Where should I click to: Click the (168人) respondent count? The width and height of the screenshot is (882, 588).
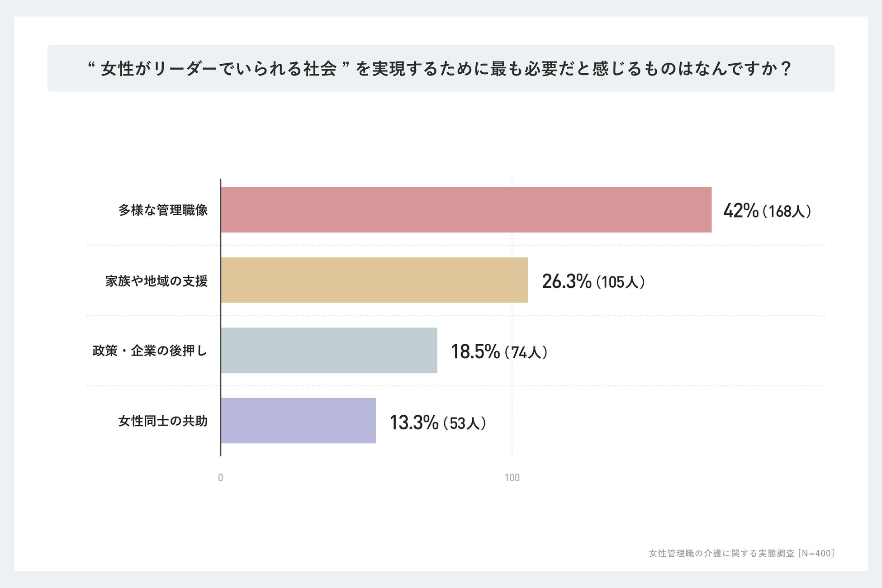coord(787,212)
